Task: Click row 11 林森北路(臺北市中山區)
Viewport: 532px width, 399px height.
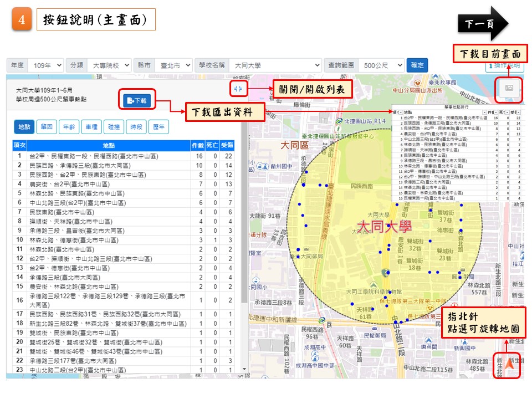Action: point(124,249)
